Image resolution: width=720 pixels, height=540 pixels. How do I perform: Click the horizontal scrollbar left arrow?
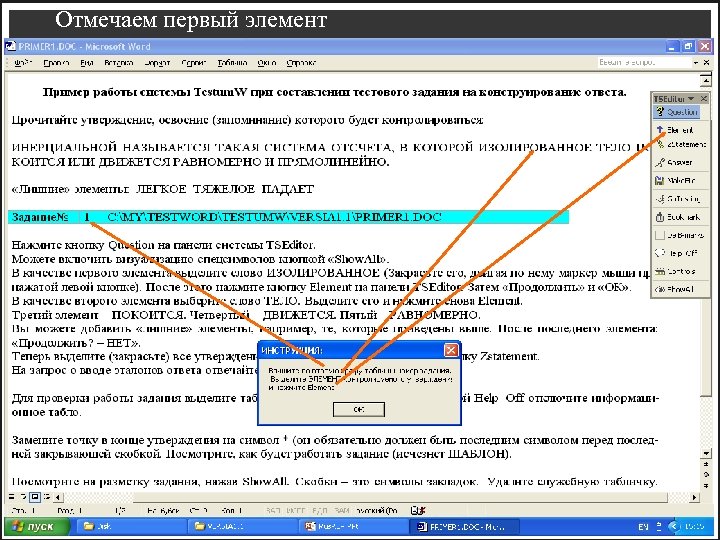click(x=57, y=497)
